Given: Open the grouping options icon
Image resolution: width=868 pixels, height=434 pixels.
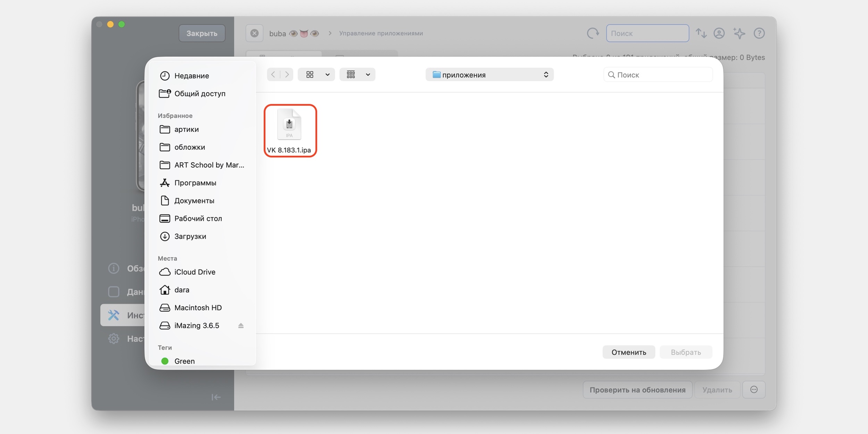Looking at the screenshot, I should point(351,75).
